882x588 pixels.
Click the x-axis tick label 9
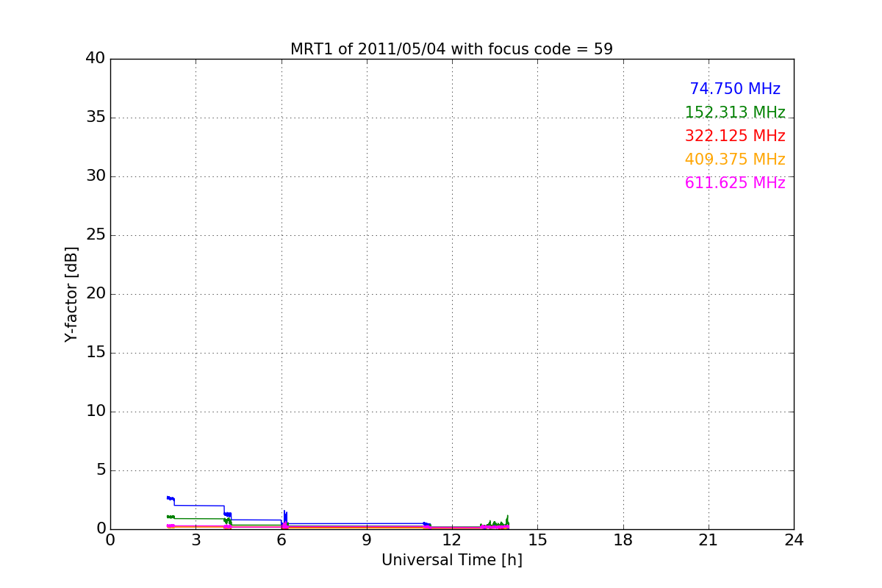pyautogui.click(x=367, y=540)
